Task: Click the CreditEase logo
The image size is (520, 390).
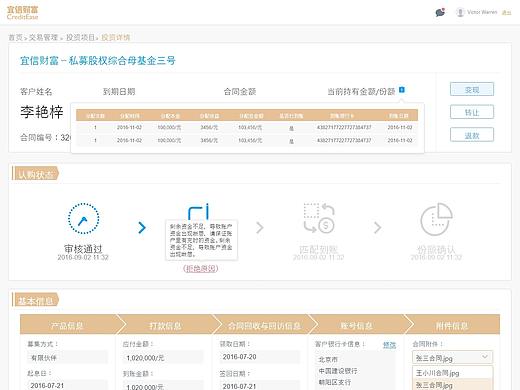Action: pos(22,13)
